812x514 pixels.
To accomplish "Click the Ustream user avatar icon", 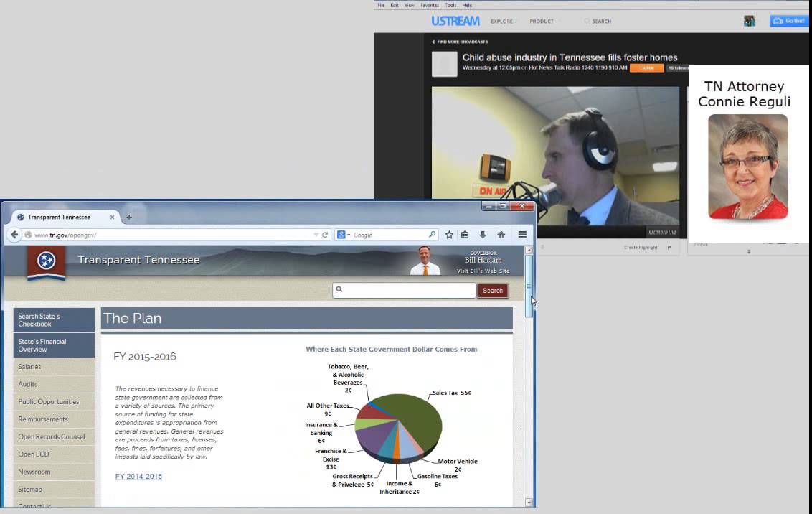I will click(750, 22).
